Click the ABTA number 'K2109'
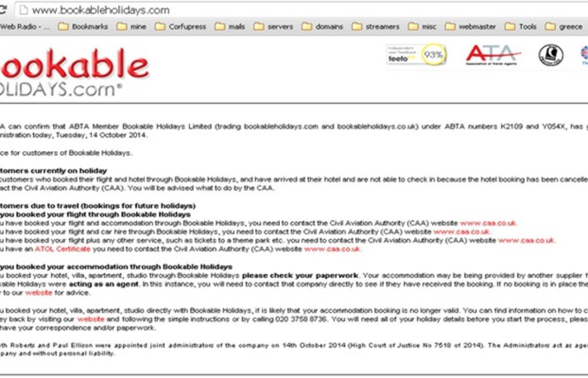Screen dimensions: 588x378 tap(511, 127)
